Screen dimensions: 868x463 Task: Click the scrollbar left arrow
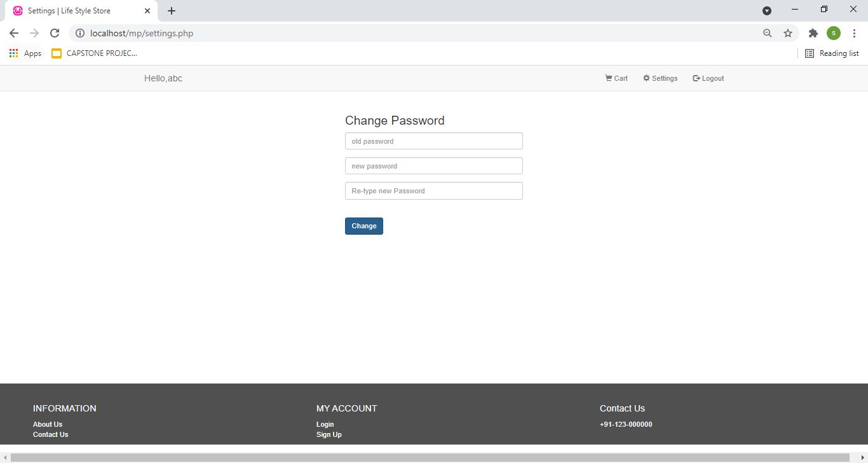[x=4, y=458]
